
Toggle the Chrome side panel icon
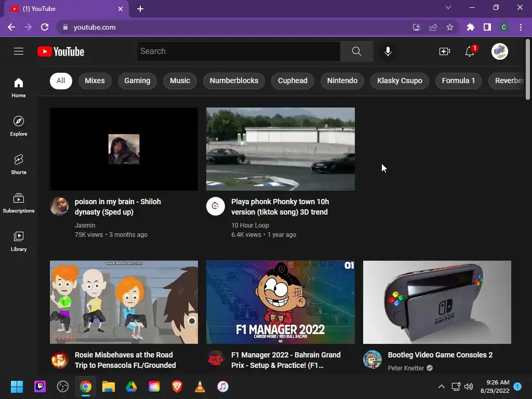(487, 27)
